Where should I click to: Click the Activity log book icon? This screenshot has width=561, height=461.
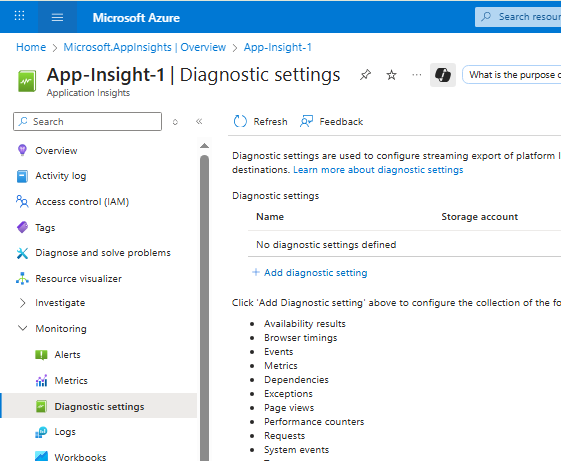point(22,176)
